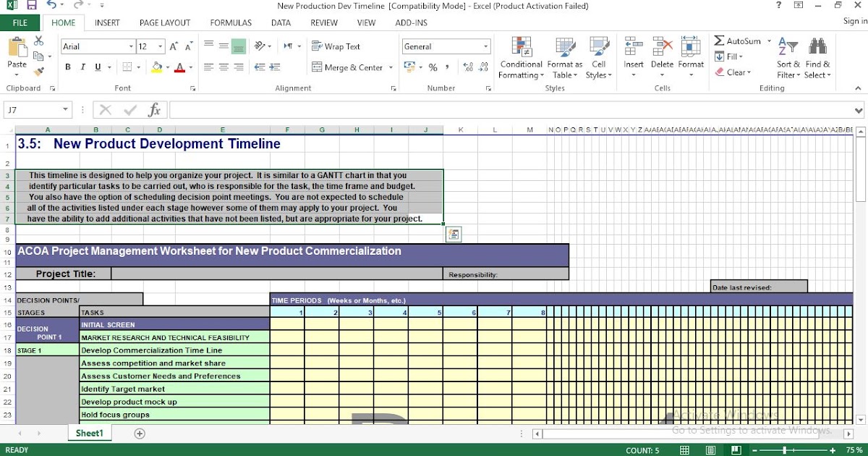Open the General number format dropdown

(x=488, y=46)
